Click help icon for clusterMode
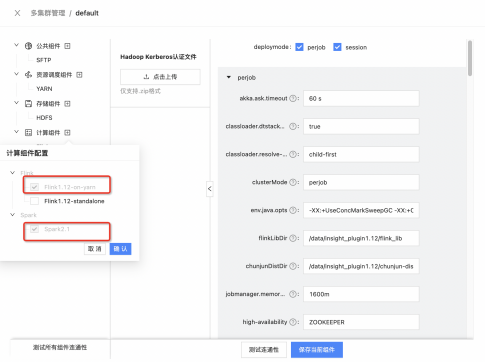This screenshot has width=485, height=362. coord(293,182)
